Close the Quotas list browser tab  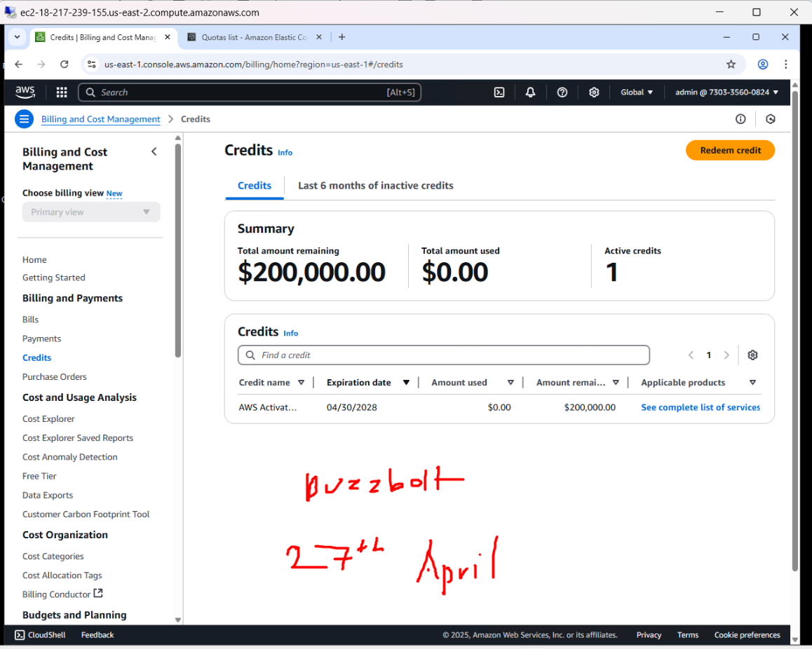[x=319, y=37]
